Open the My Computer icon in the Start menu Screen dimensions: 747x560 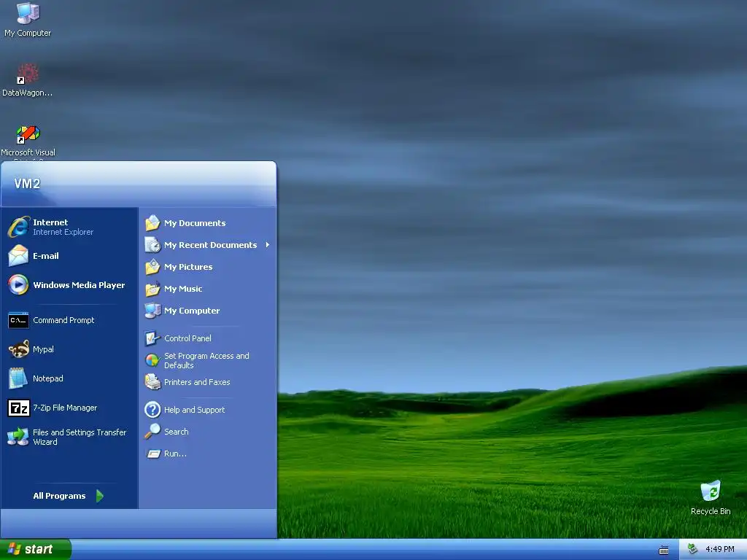pyautogui.click(x=152, y=311)
